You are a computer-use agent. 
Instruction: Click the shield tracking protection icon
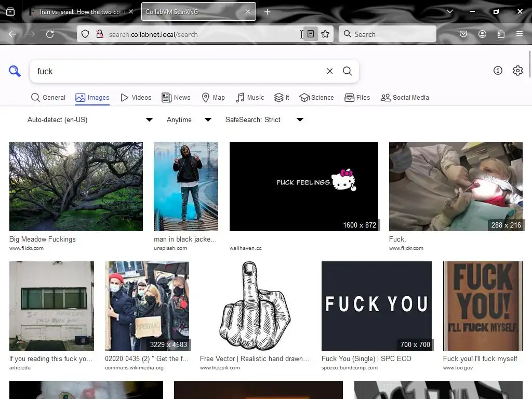tap(85, 34)
